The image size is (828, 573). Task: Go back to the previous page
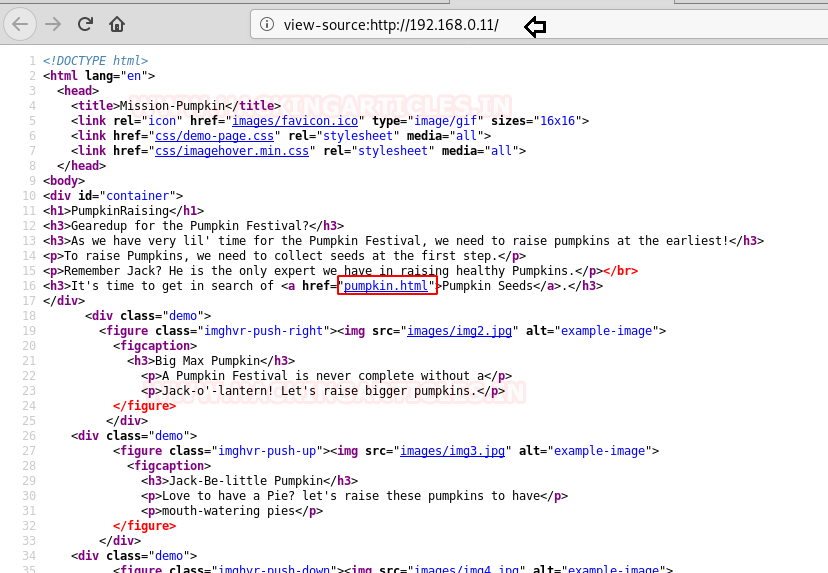pos(20,24)
